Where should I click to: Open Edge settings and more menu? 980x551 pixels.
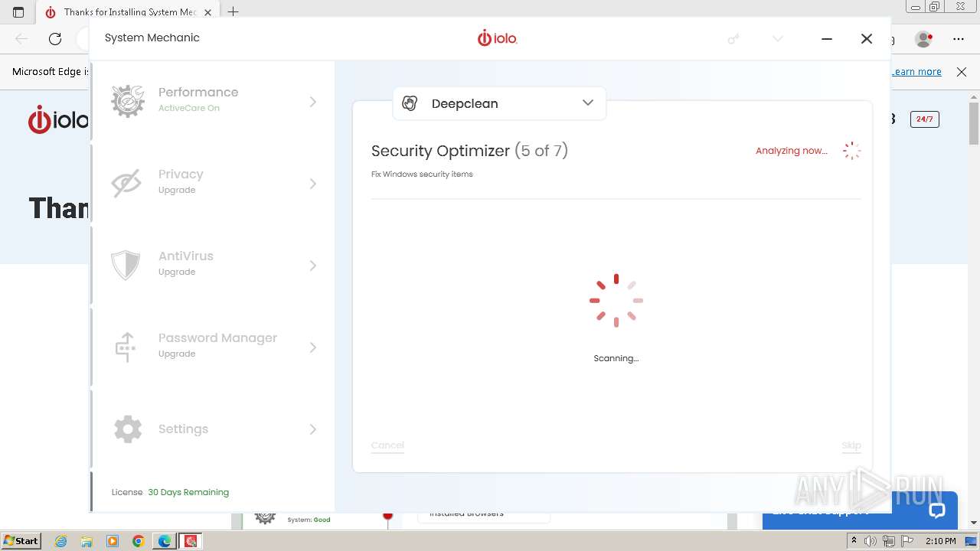click(x=959, y=38)
